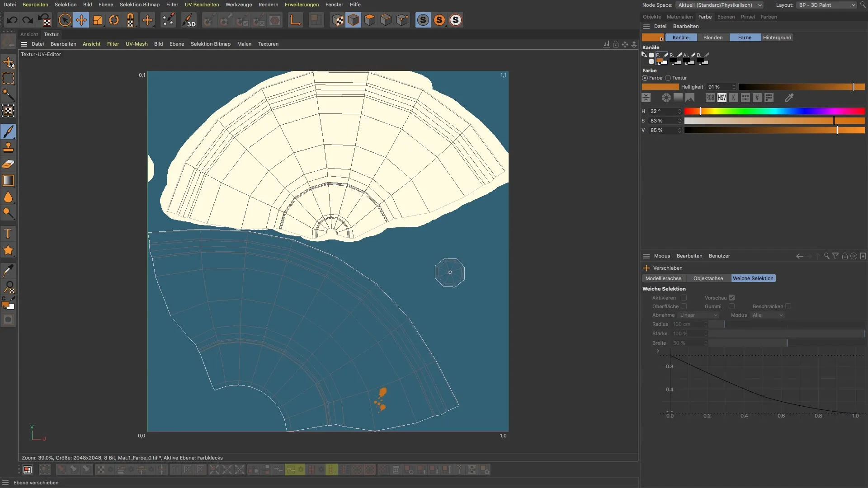Viewport: 868px width, 488px height.
Task: Select the Modellierachse tab button
Action: click(x=663, y=278)
